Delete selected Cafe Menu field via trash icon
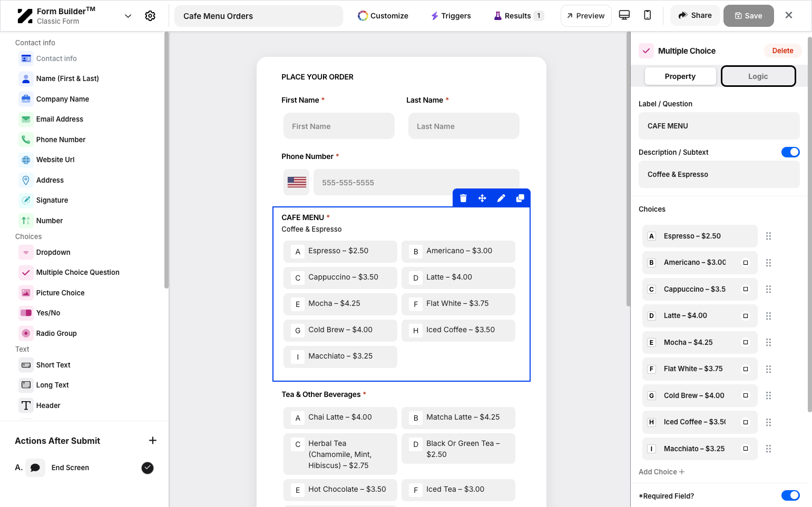The height and width of the screenshot is (507, 812). pyautogui.click(x=463, y=198)
